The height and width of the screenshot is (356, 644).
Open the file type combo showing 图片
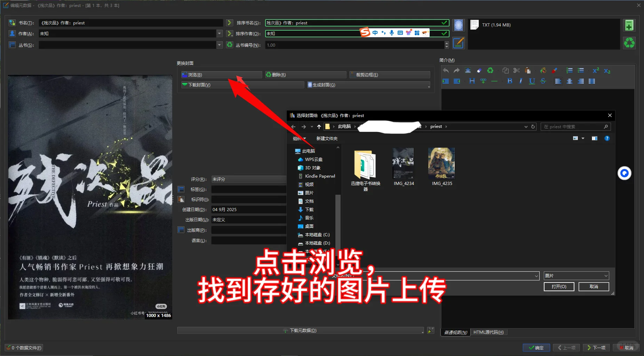pos(576,276)
